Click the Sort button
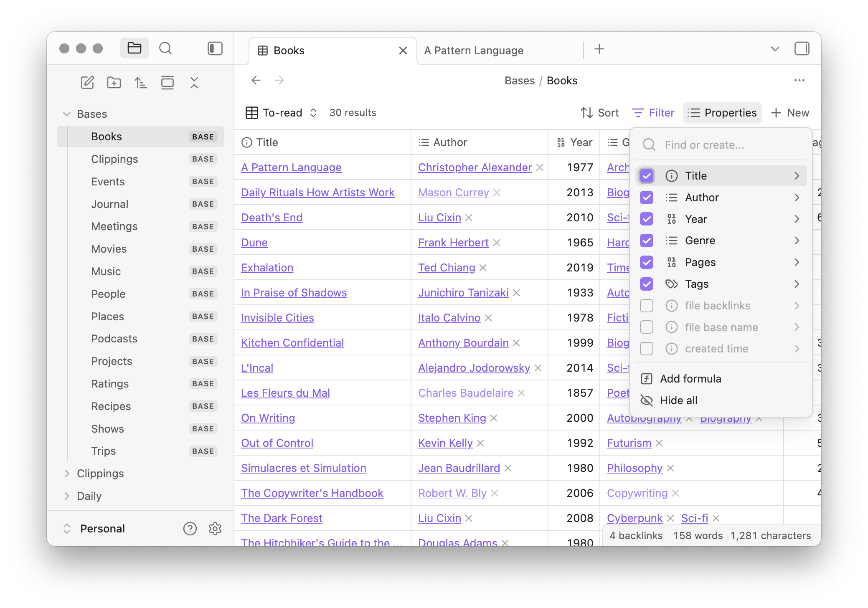This screenshot has height=608, width=868. 599,113
